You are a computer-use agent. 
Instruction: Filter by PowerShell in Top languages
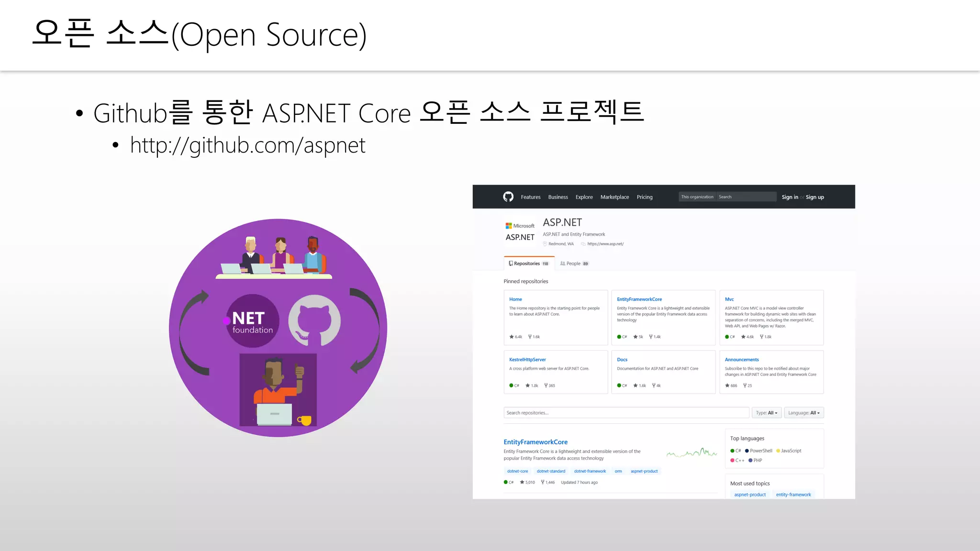758,451
